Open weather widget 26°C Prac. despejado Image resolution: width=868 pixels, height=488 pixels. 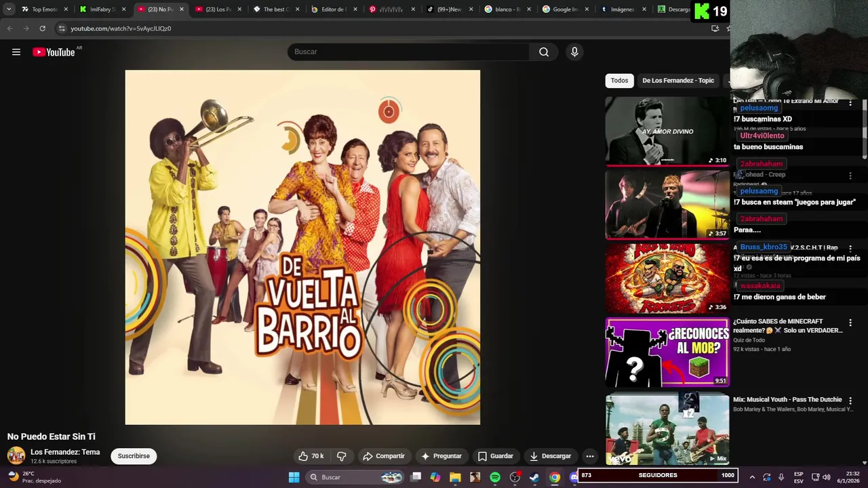click(34, 477)
